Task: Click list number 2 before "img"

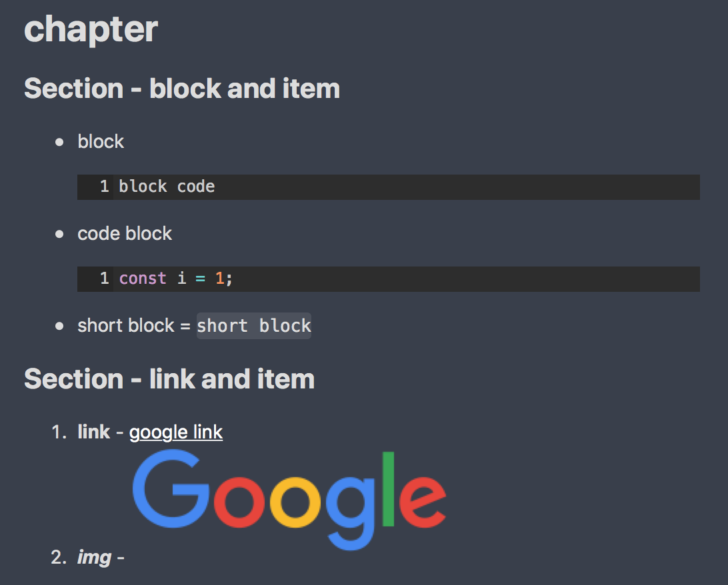Action: point(58,557)
